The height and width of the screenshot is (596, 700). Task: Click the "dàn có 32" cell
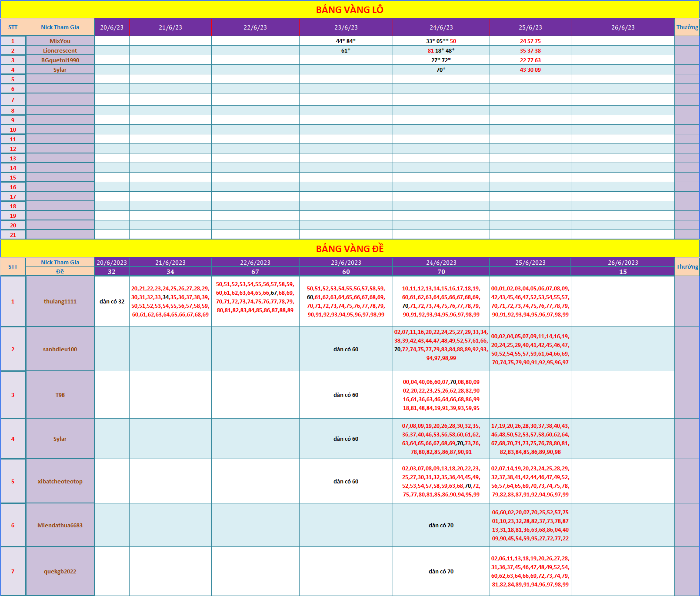point(112,301)
